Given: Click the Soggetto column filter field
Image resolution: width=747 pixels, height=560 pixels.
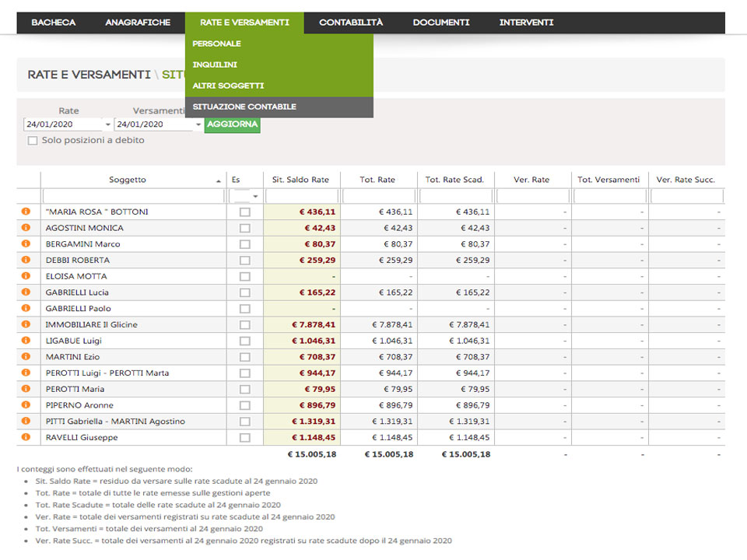Looking at the screenshot, I should point(133,197).
